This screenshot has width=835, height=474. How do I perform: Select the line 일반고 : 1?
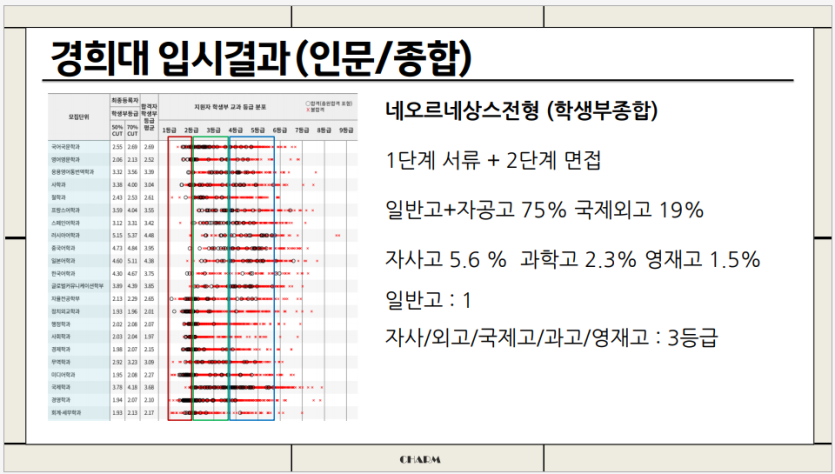coord(428,300)
